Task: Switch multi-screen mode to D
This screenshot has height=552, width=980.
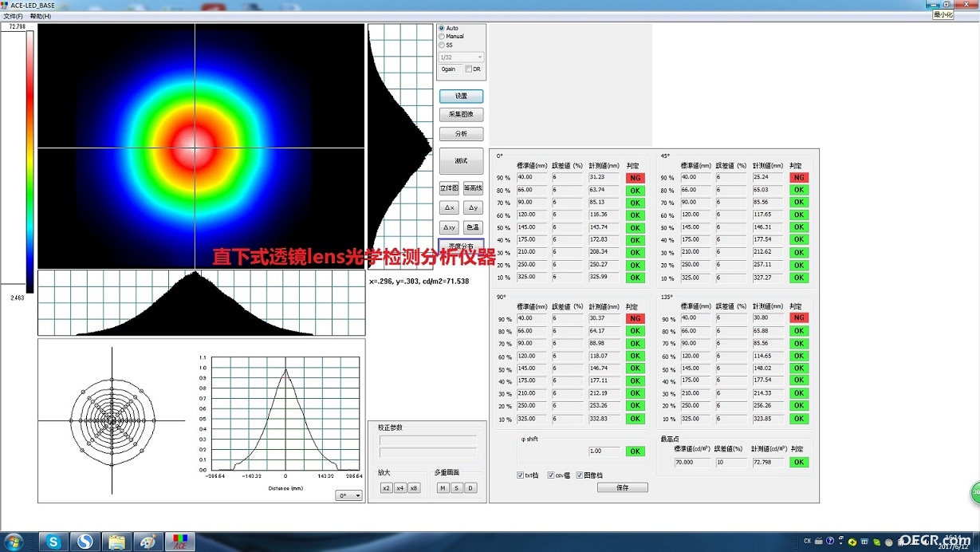Action: click(470, 488)
